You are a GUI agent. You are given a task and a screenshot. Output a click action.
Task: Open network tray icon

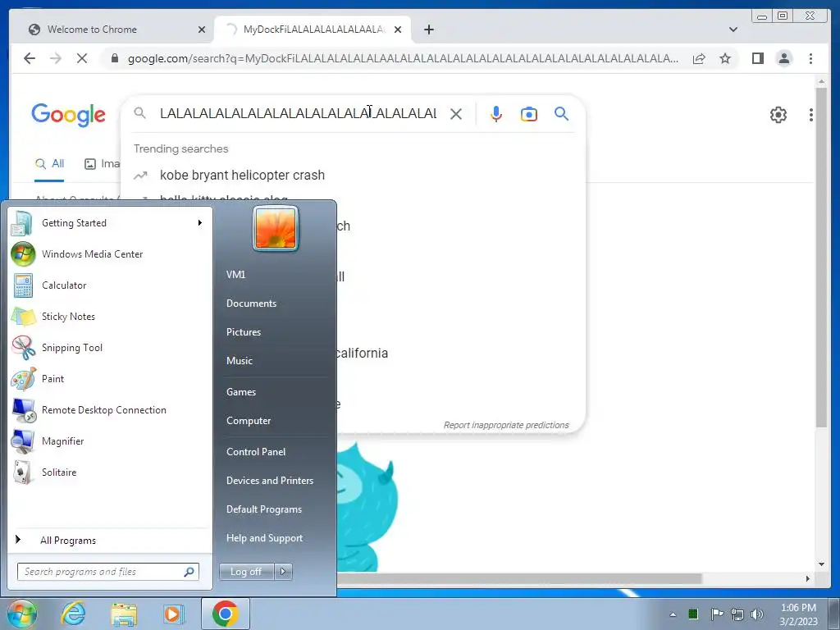click(737, 614)
